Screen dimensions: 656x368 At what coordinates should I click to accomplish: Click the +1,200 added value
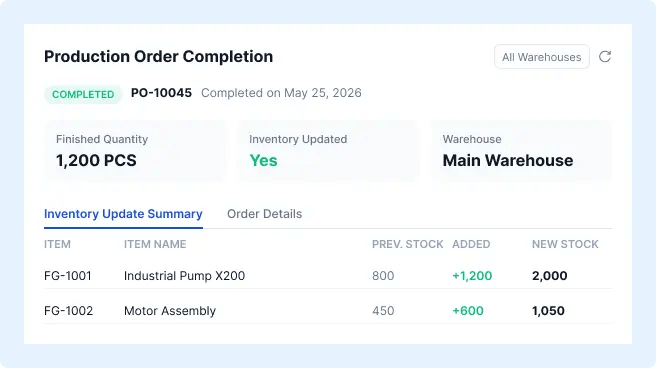click(472, 276)
